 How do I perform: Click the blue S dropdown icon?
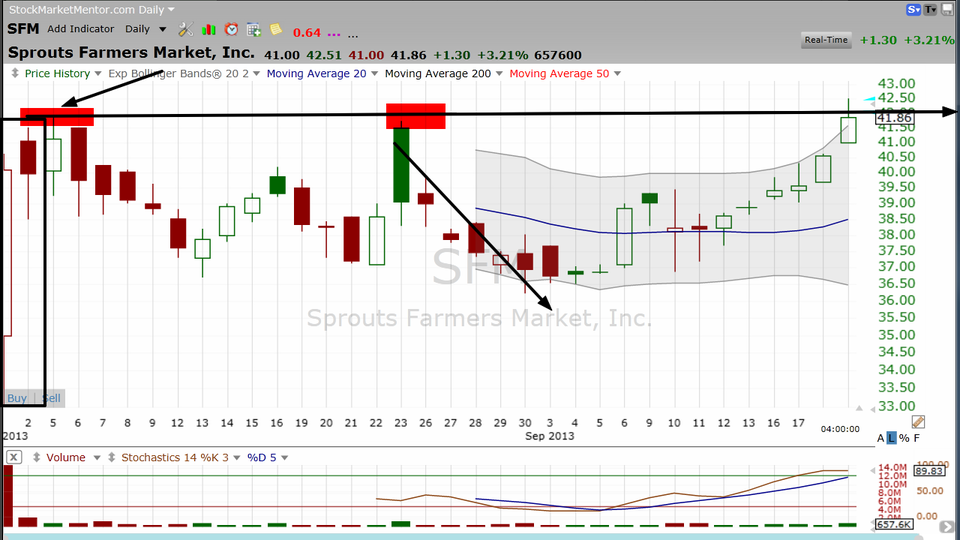(x=913, y=9)
